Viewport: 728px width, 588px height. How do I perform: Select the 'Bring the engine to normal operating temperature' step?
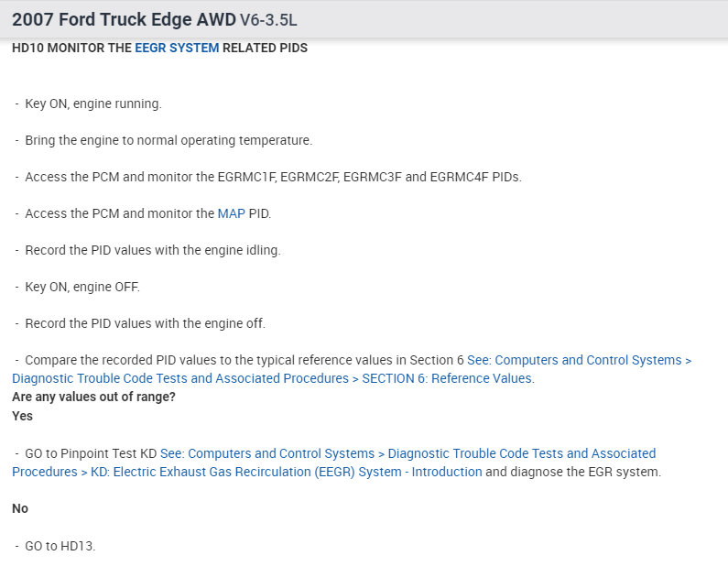pyautogui.click(x=168, y=140)
